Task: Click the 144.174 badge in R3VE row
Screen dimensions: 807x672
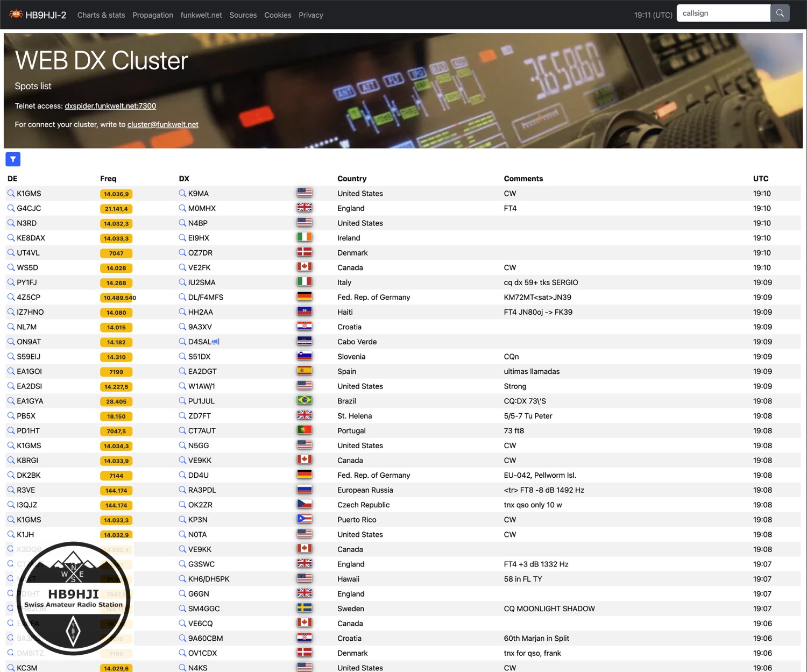Action: click(x=116, y=491)
